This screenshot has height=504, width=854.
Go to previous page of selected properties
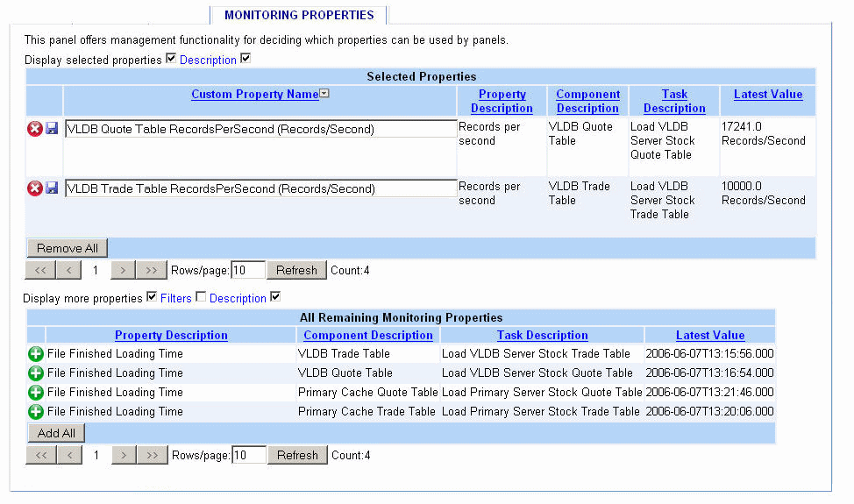click(x=68, y=270)
